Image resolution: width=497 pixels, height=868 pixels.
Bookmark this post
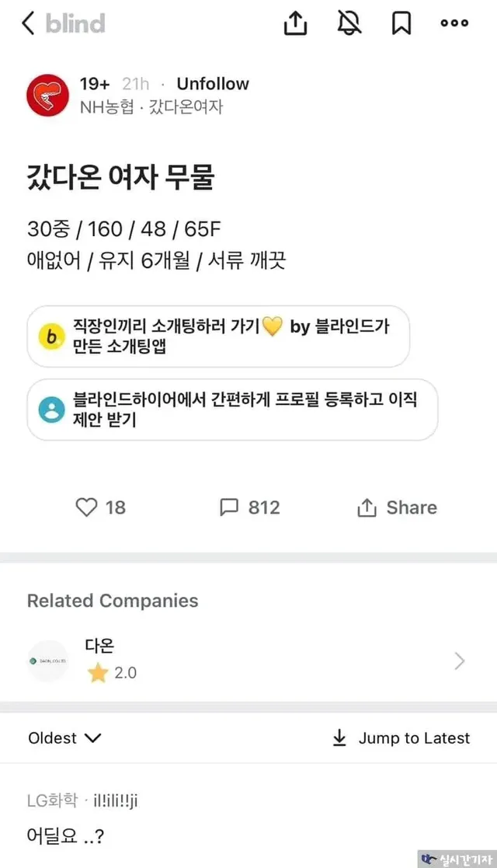401,23
